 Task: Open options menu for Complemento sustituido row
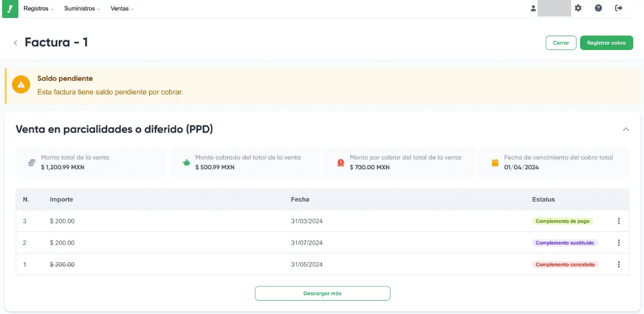coord(619,243)
